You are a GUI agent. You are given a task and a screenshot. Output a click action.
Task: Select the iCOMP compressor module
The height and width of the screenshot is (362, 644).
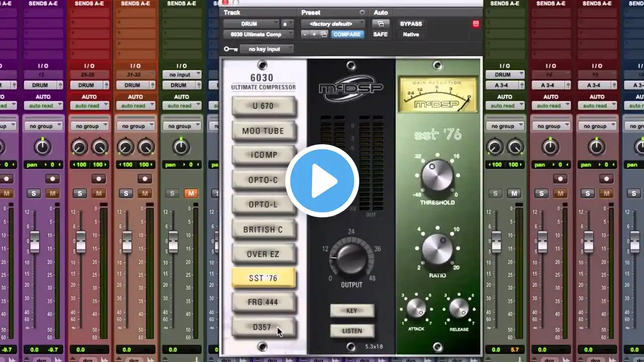coord(263,155)
